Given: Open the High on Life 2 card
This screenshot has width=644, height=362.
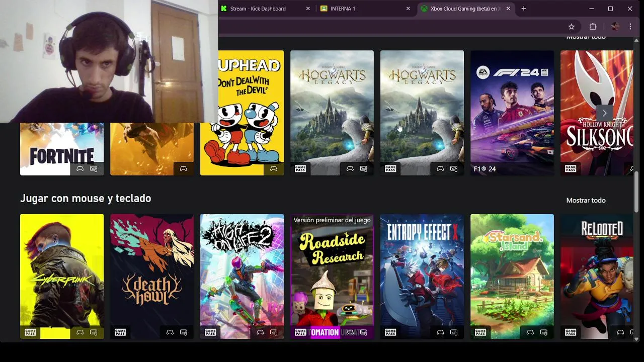Looking at the screenshot, I should [242, 277].
